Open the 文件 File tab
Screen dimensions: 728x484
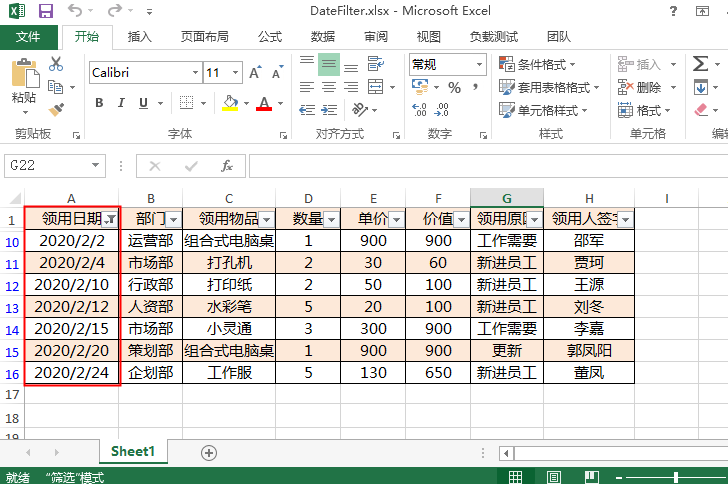tap(28, 37)
